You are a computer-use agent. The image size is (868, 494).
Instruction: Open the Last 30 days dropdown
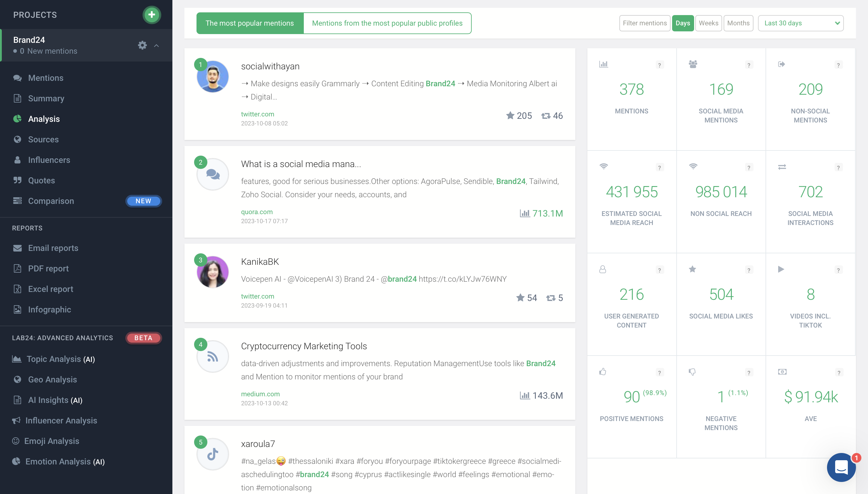pyautogui.click(x=801, y=23)
